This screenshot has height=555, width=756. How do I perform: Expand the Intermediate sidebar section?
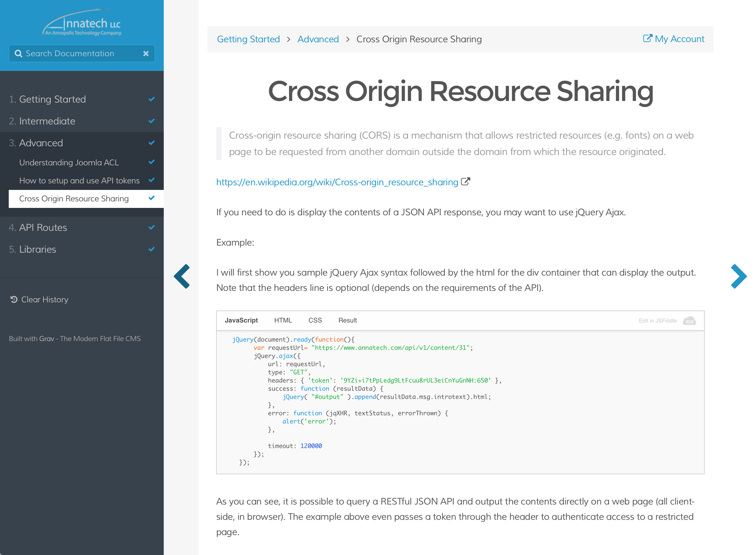point(47,121)
